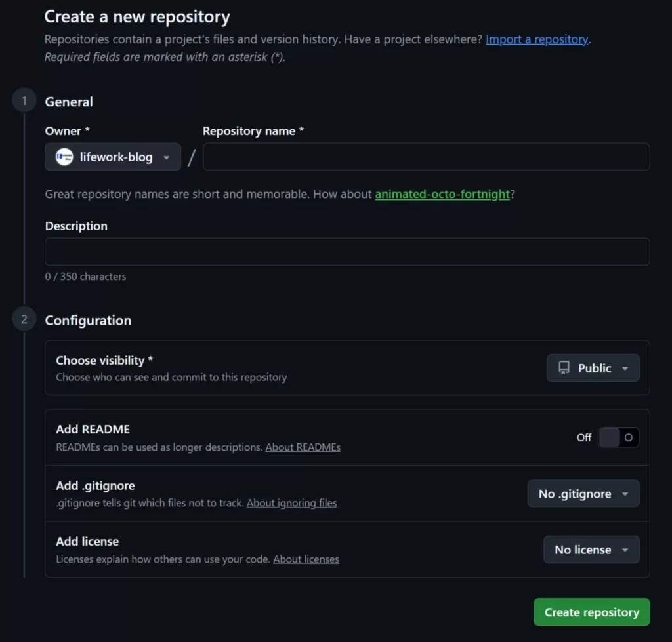This screenshot has width=672, height=642.
Task: Click the 'Add .gitignore' label
Action: [95, 486]
